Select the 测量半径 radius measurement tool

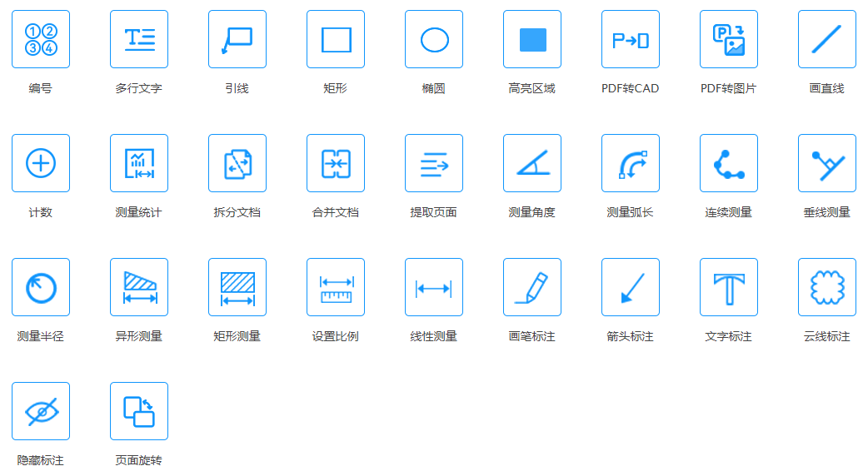41,287
